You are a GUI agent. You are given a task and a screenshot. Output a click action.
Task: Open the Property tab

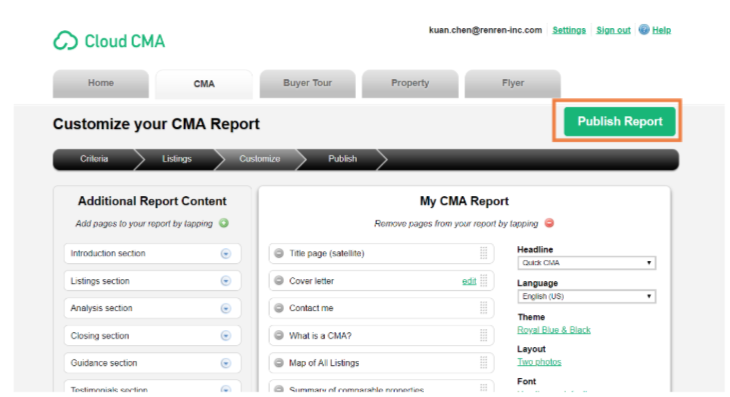click(410, 83)
